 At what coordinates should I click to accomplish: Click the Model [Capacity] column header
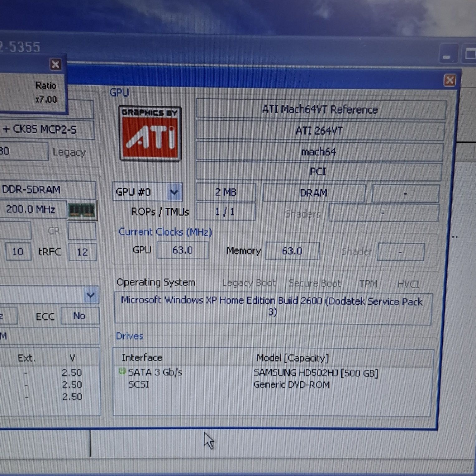292,358
